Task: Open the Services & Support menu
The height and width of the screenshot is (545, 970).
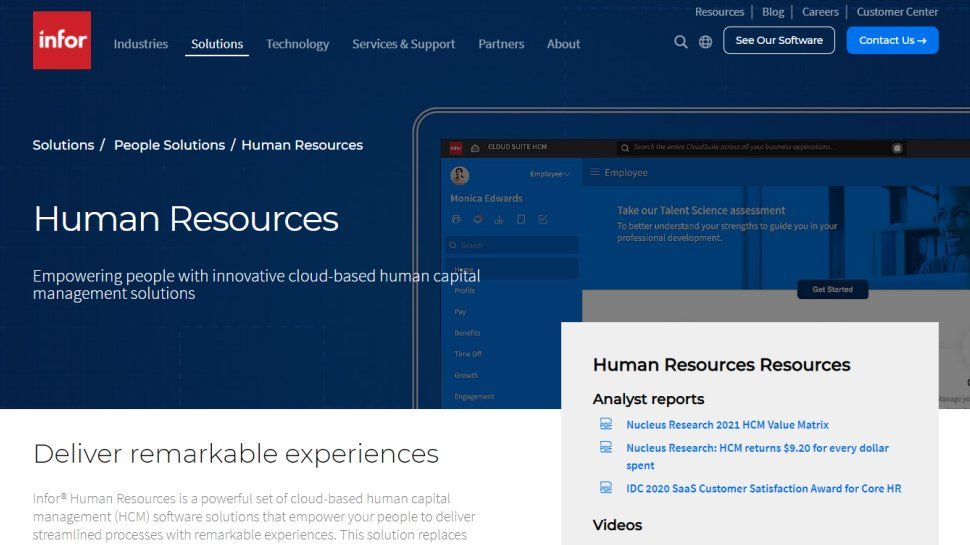Action: tap(403, 44)
